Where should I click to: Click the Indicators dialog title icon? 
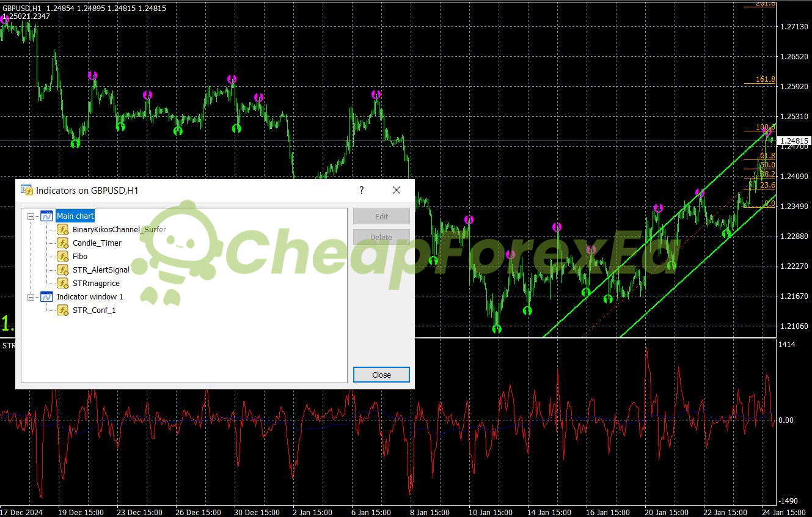(26, 190)
